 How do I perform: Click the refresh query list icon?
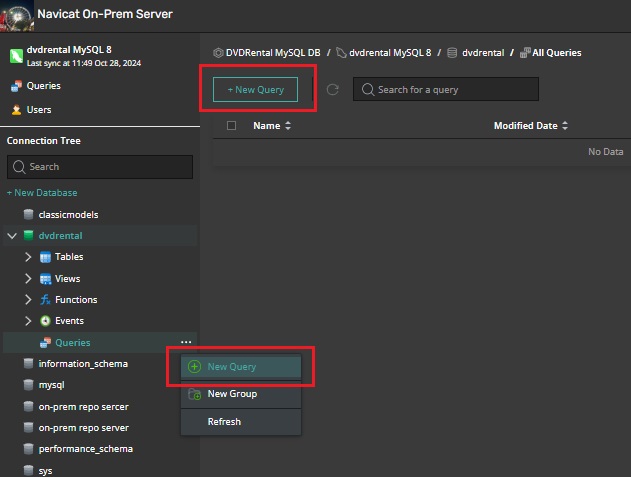(332, 89)
